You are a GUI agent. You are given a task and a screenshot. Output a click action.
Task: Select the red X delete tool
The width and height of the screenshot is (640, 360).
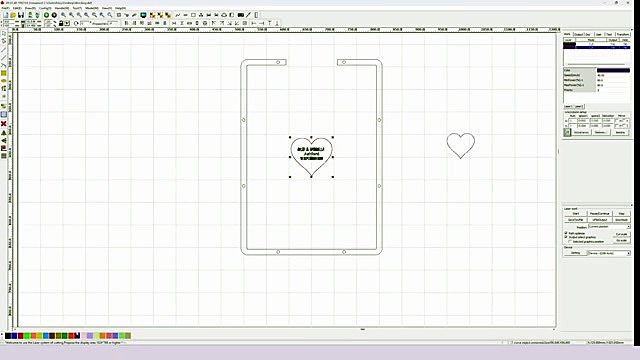point(4,123)
